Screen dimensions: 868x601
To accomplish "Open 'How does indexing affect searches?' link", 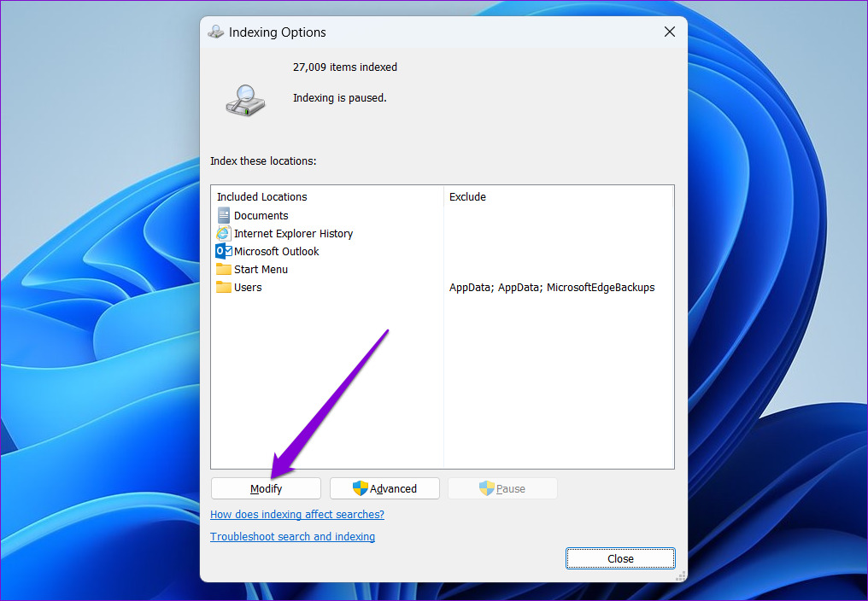I will (x=297, y=515).
